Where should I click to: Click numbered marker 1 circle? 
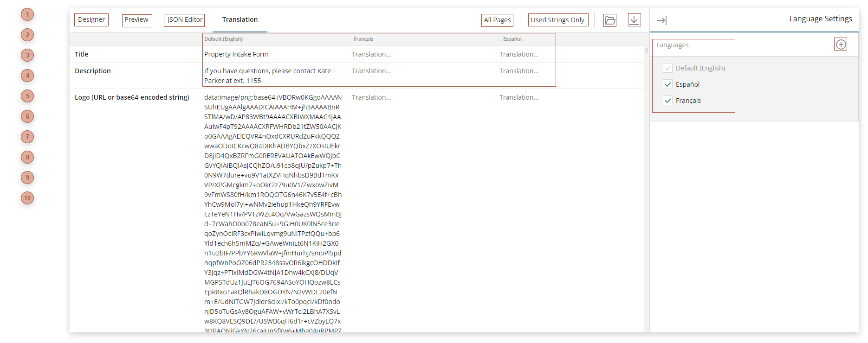(x=27, y=15)
